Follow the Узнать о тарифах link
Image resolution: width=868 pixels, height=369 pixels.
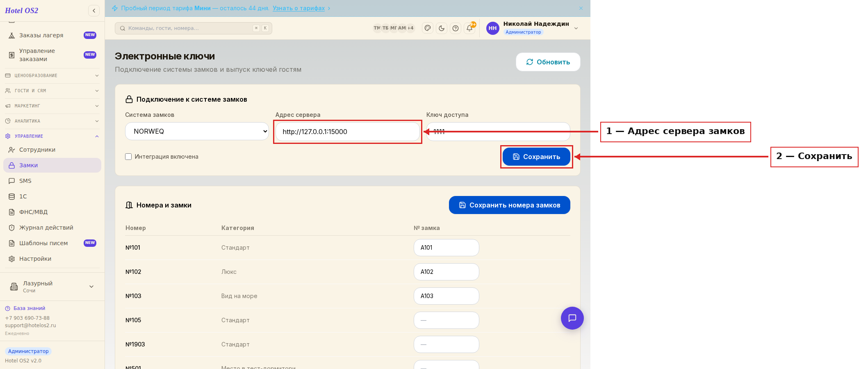[299, 8]
